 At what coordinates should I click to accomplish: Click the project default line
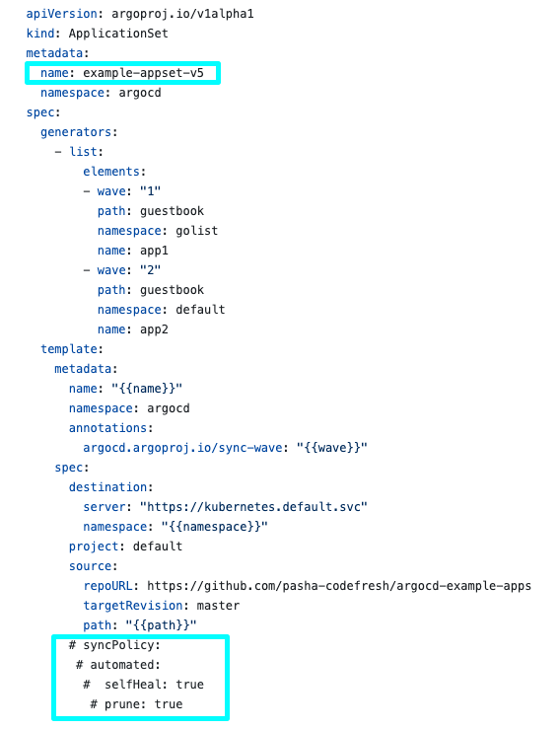(125, 547)
